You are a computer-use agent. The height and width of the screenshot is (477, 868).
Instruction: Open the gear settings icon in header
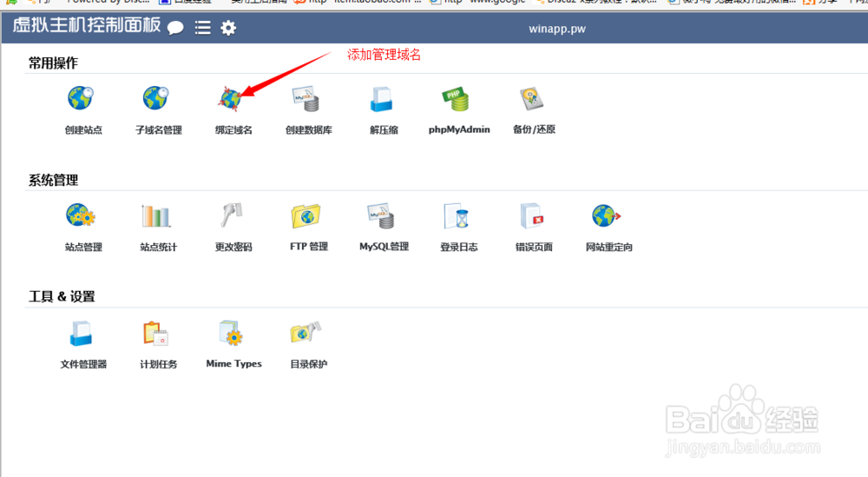(x=228, y=28)
